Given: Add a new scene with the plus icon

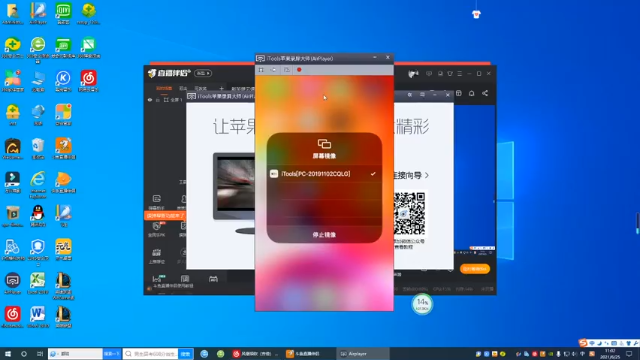Looking at the screenshot, I should click(221, 89).
